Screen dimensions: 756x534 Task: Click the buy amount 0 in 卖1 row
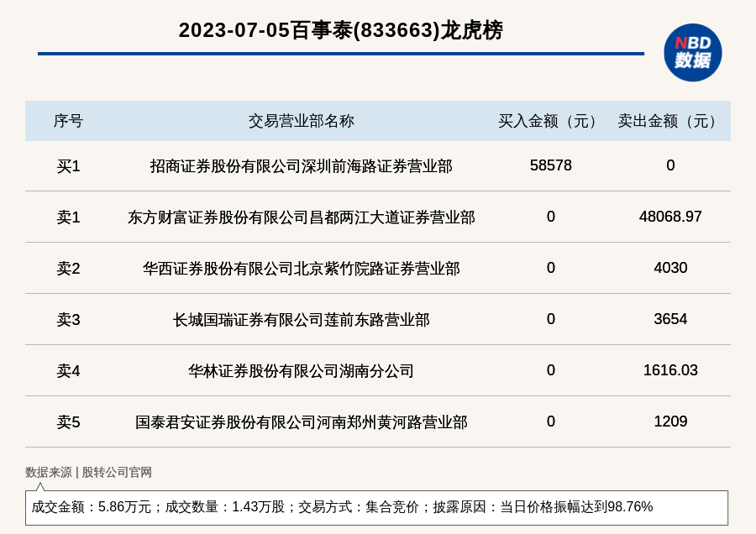[x=550, y=217]
